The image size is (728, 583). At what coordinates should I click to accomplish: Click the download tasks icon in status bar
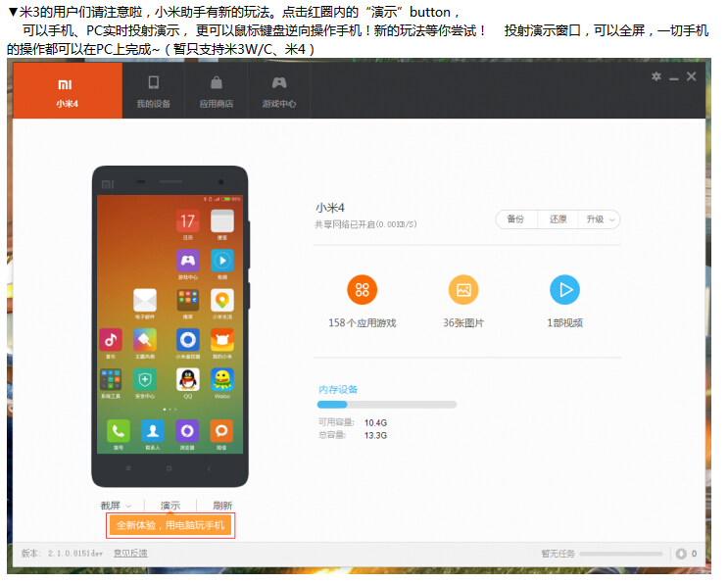click(681, 554)
